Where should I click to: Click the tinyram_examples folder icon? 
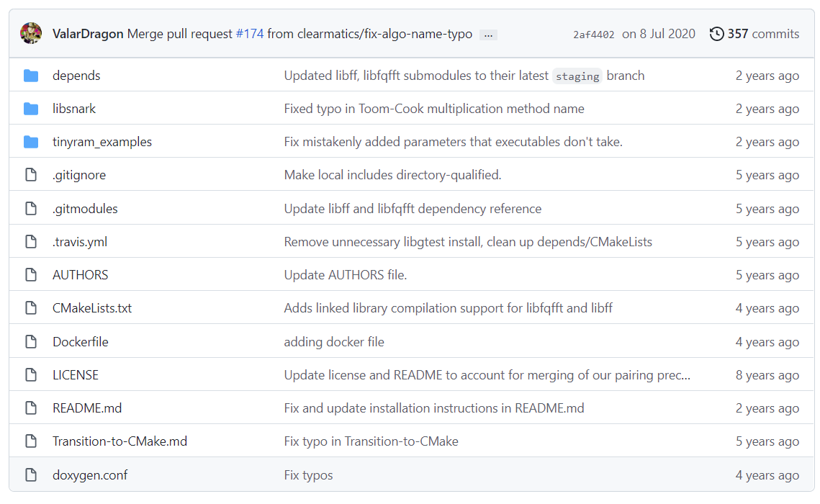pos(31,142)
